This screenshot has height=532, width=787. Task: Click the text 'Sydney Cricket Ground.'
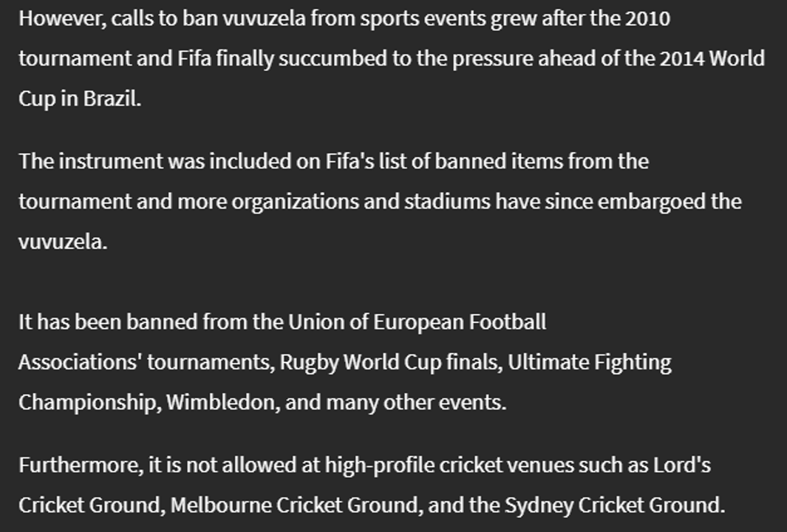point(615,505)
